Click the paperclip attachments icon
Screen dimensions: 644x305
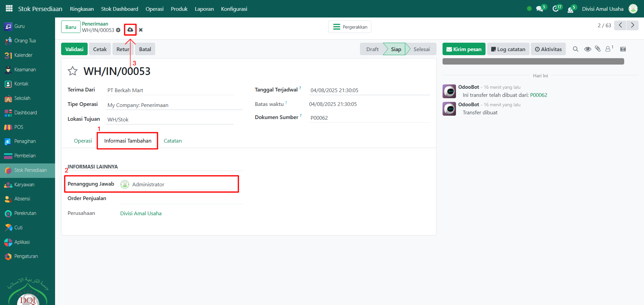pyautogui.click(x=598, y=49)
